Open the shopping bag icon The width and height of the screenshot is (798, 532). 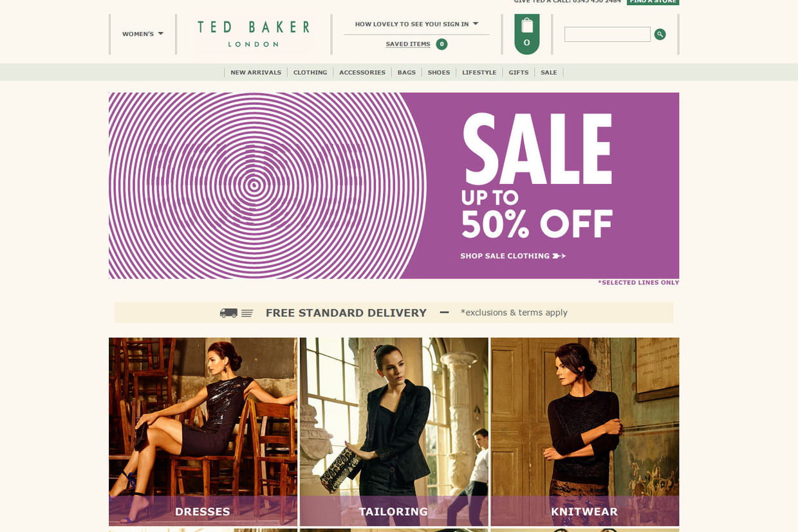527,34
